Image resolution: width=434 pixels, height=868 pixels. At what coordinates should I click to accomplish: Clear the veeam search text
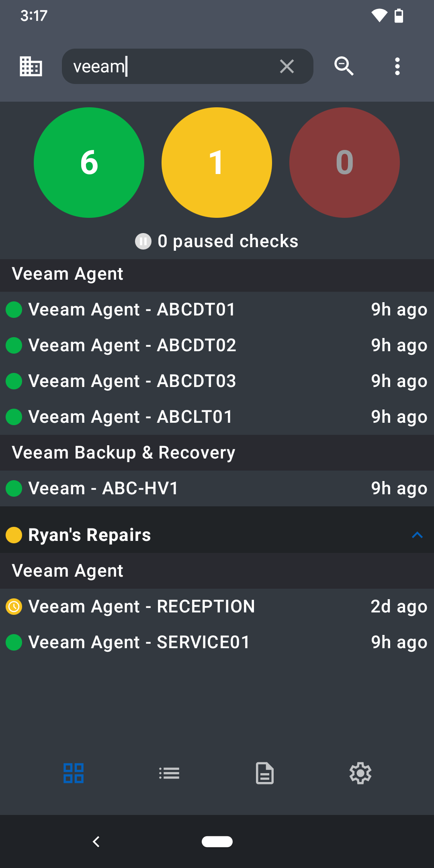pos(287,66)
